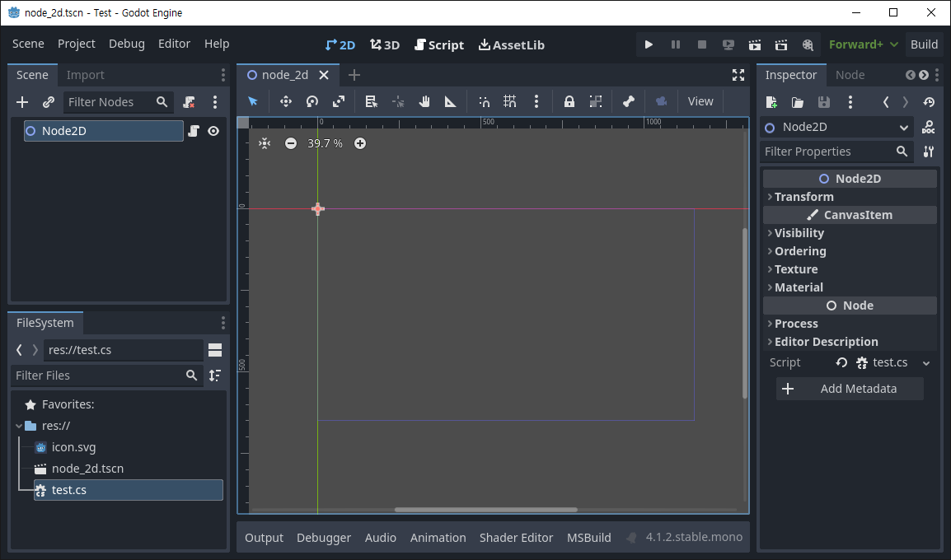Image resolution: width=951 pixels, height=560 pixels.
Task: Click Add Metadata button
Action: point(850,389)
